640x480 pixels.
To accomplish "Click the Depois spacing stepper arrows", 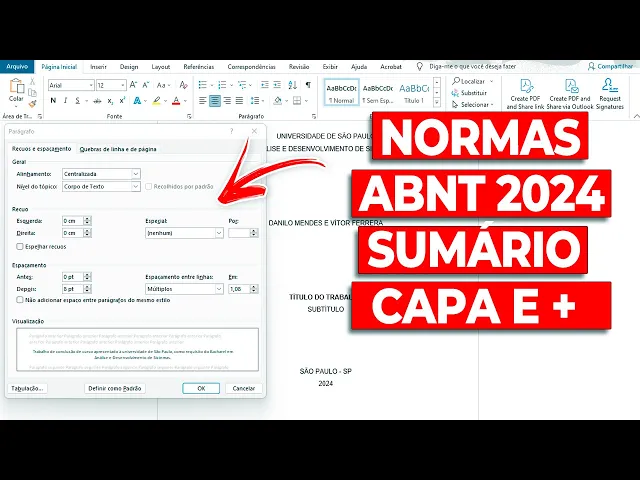I will pos(87,289).
